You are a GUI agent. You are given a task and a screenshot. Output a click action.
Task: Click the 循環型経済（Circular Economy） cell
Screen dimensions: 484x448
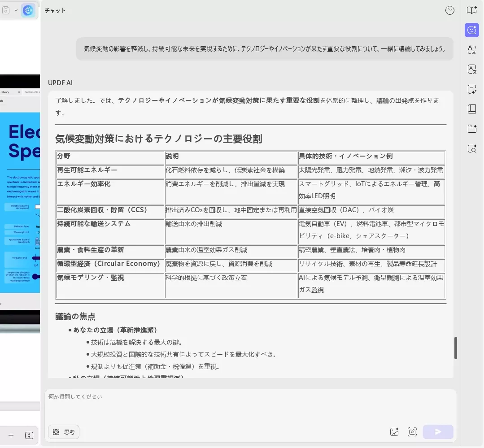tap(110, 265)
